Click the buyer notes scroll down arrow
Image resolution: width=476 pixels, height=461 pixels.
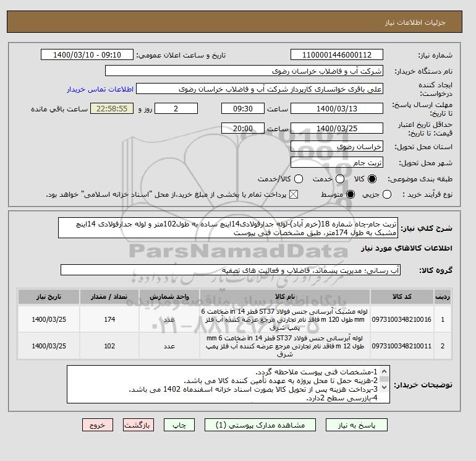[x=384, y=387]
